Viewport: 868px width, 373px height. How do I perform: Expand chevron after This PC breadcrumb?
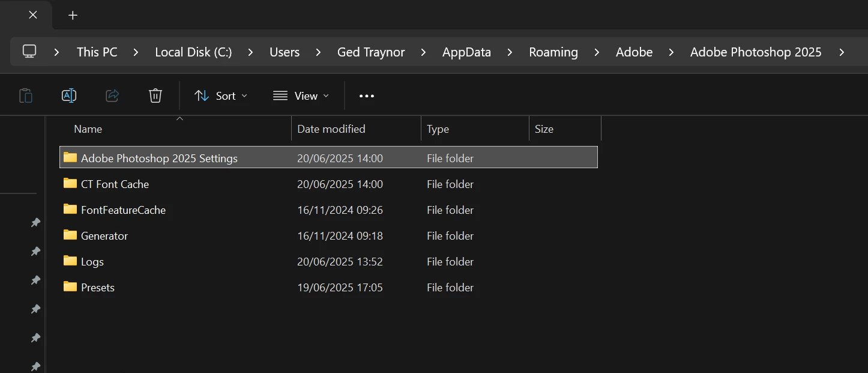pyautogui.click(x=136, y=52)
